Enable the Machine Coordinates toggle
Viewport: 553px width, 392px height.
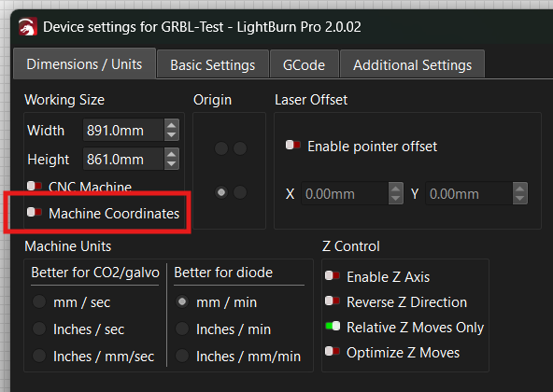[x=35, y=212]
